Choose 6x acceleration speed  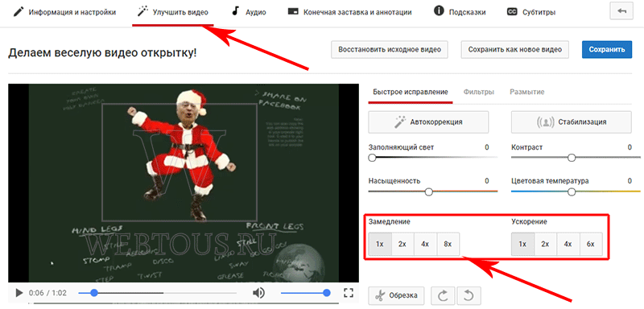591,244
